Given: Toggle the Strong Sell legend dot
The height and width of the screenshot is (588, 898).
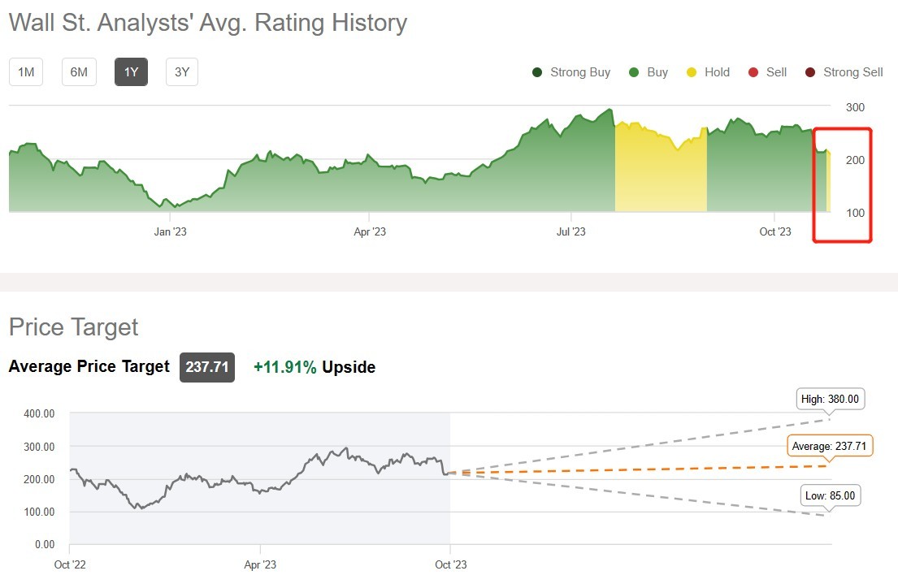Looking at the screenshot, I should click(810, 72).
